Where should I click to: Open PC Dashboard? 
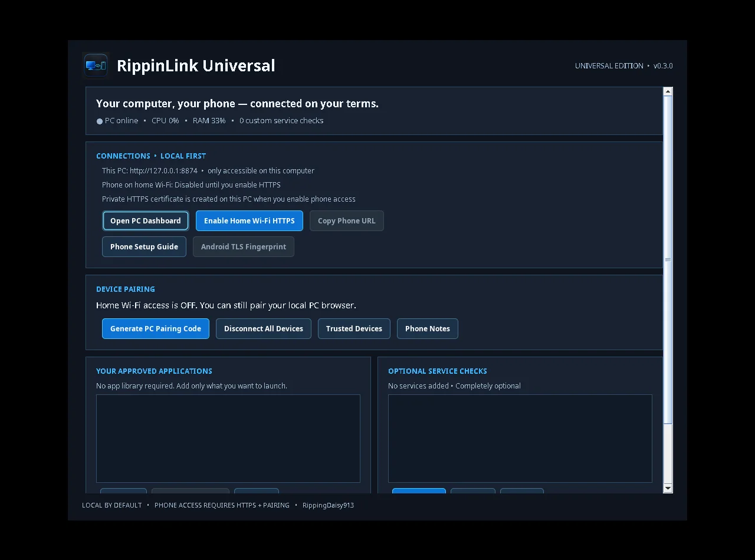[x=145, y=221]
